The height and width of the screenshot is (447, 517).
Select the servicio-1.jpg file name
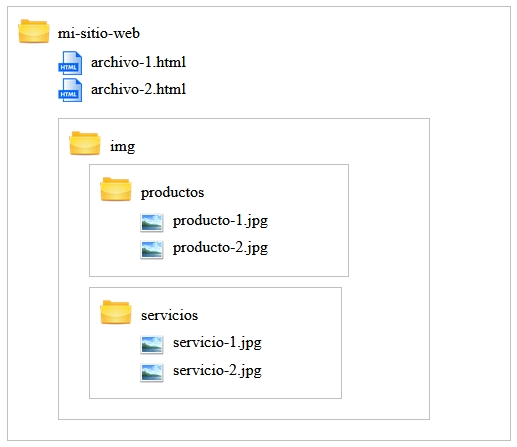217,343
